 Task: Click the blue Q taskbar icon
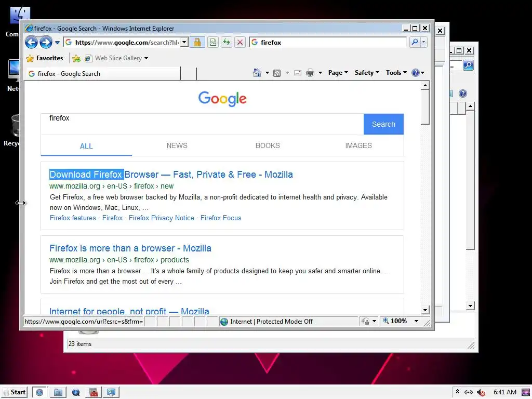76,392
